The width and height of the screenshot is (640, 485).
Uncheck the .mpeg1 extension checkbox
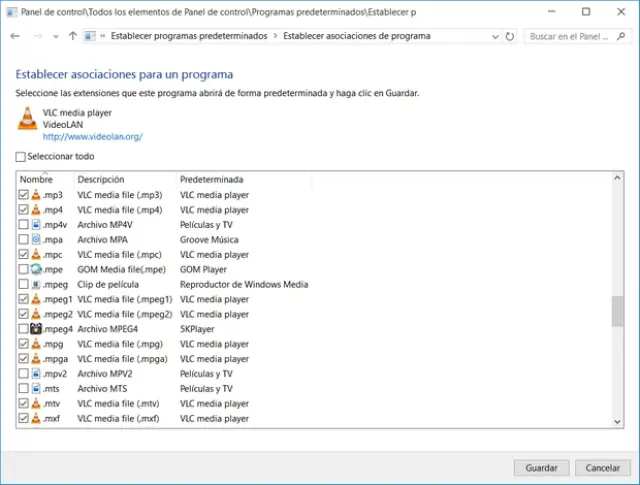tap(24, 299)
